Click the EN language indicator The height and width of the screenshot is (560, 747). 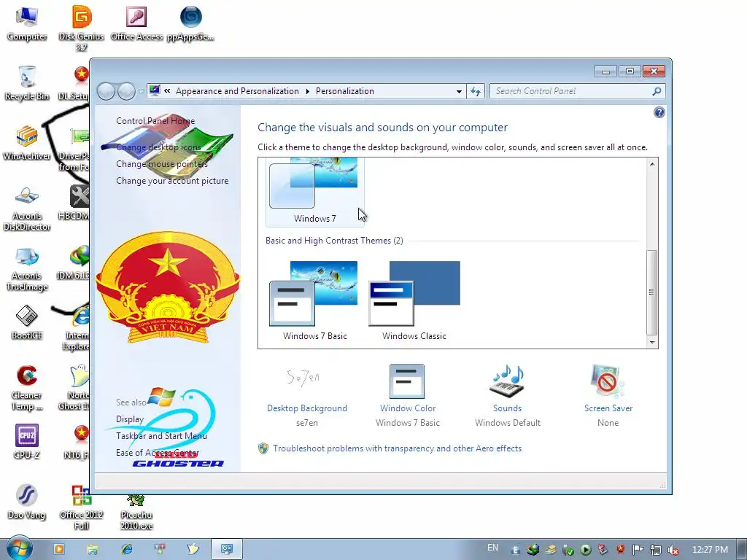click(492, 548)
